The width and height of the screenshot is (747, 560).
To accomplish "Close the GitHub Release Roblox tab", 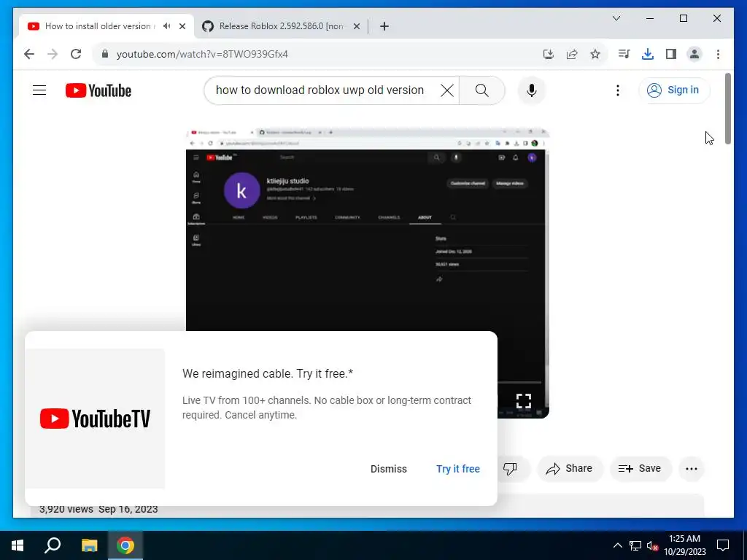I will coord(356,26).
